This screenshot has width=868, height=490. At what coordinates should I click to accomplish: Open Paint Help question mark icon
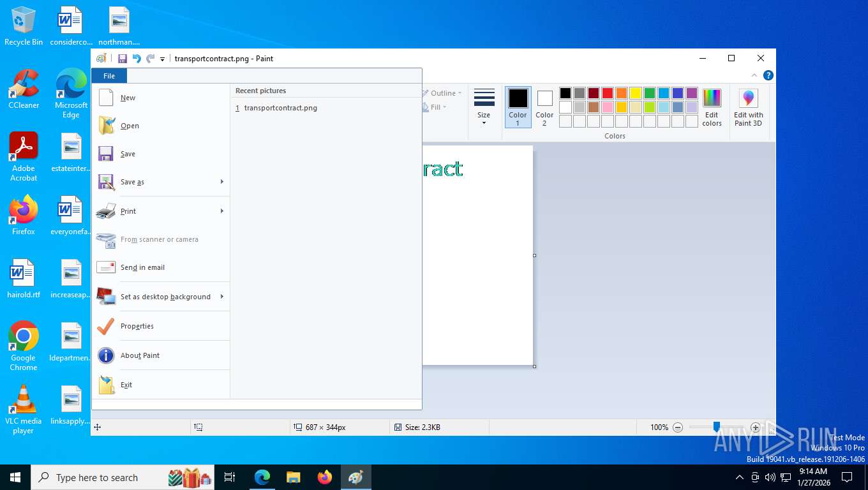click(x=768, y=75)
